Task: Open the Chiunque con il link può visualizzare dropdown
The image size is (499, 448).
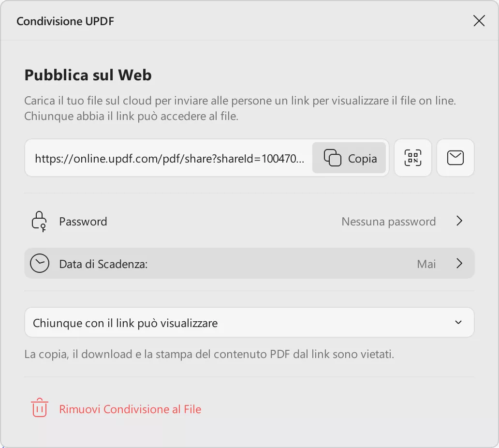Action: point(249,322)
